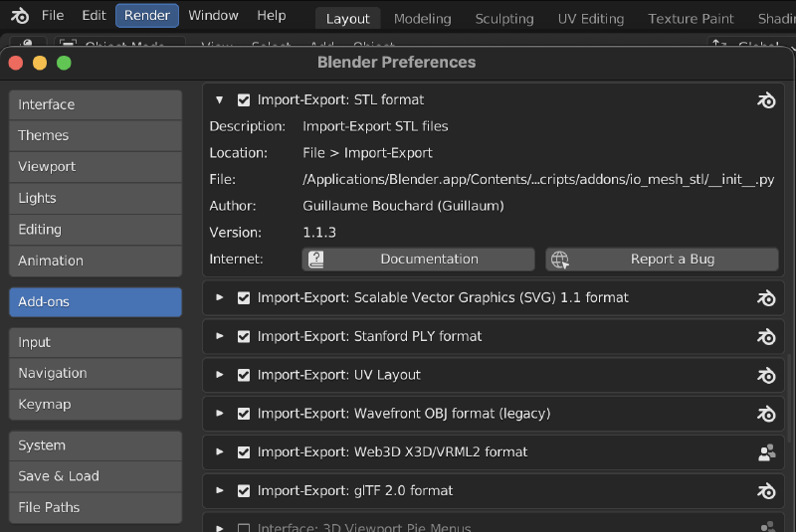Open the Viewport preferences section

96,167
